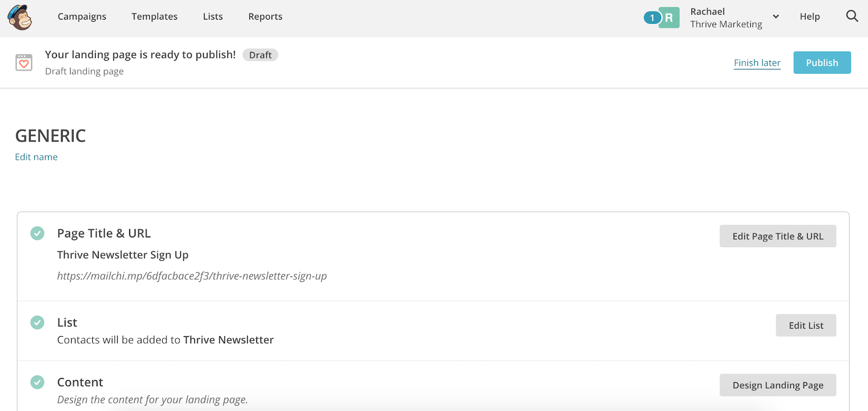The width and height of the screenshot is (868, 411).
Task: Click the R account avatar
Action: point(669,17)
